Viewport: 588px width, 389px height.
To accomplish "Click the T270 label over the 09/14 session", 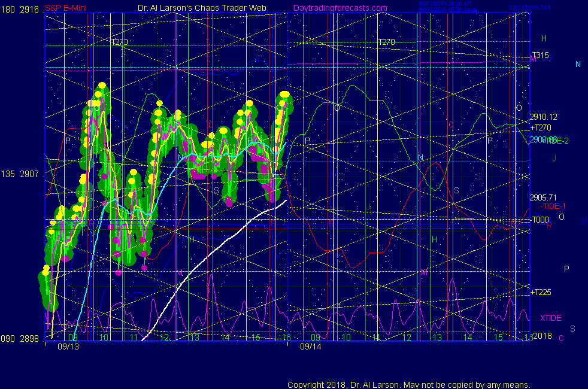I will pos(386,42).
